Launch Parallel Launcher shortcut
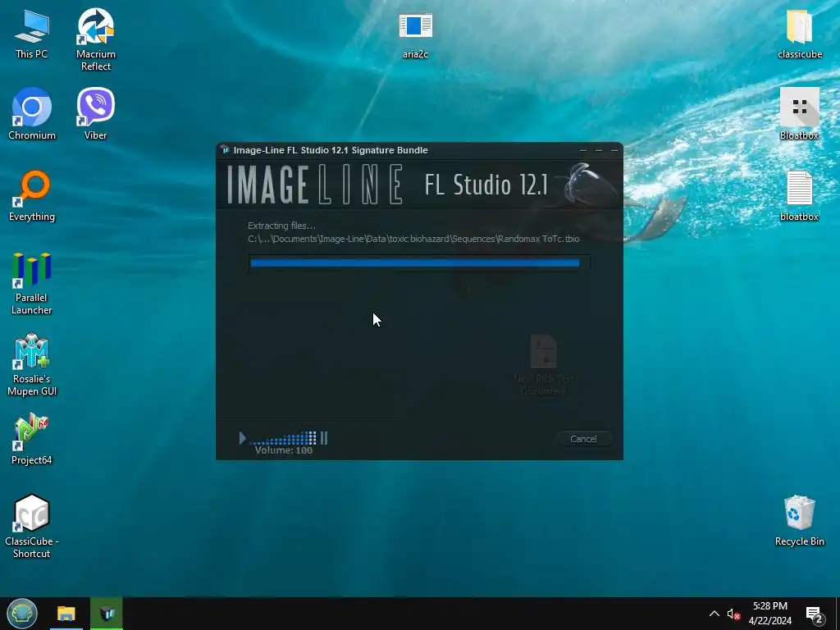840x630 pixels. (32, 283)
